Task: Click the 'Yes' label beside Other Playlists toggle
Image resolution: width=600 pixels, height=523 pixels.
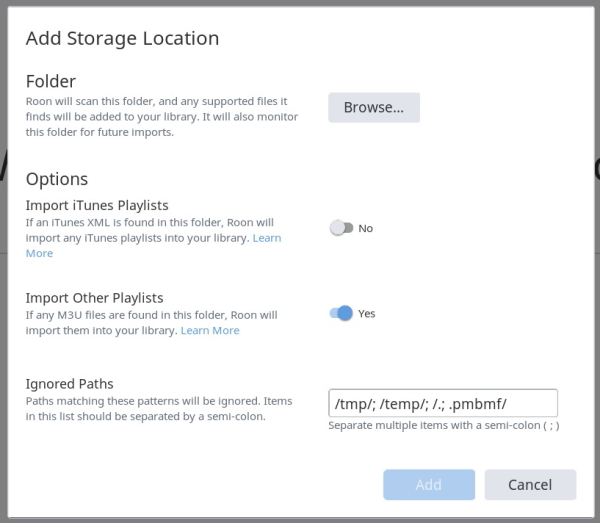Action: point(367,314)
